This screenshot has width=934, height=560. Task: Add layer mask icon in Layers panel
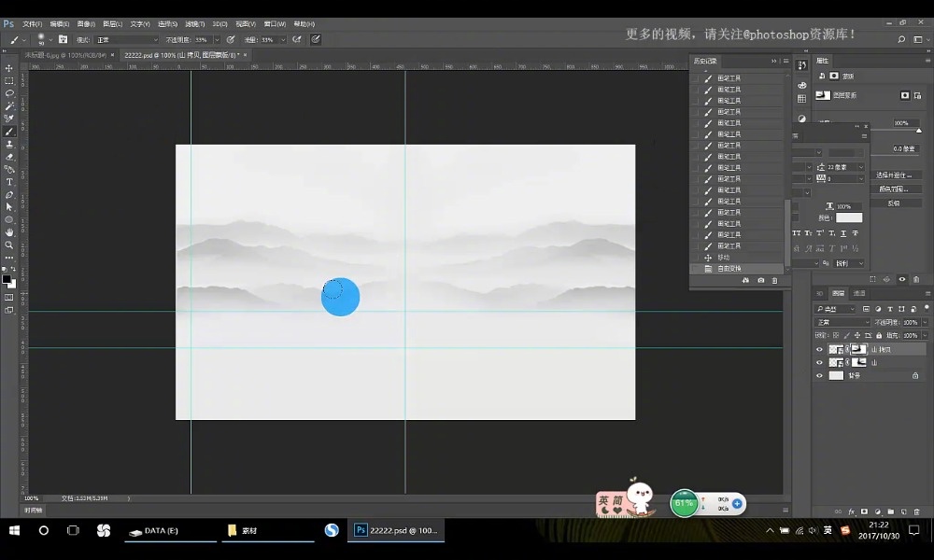click(864, 511)
